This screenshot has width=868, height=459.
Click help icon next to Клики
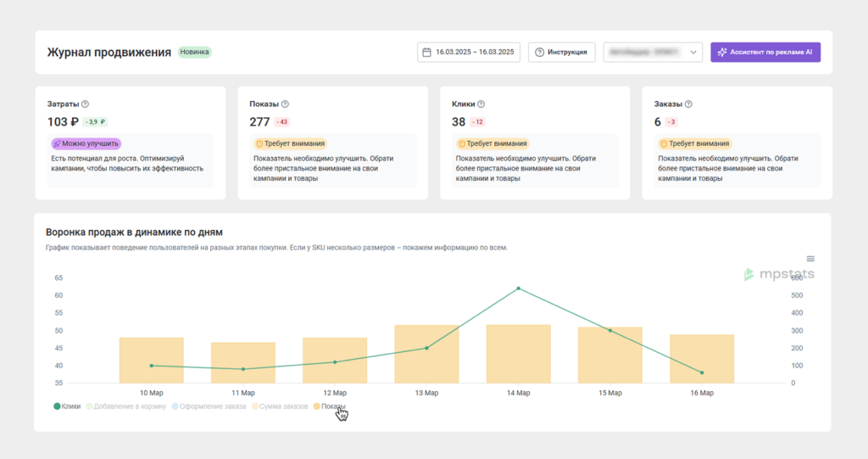tap(481, 104)
